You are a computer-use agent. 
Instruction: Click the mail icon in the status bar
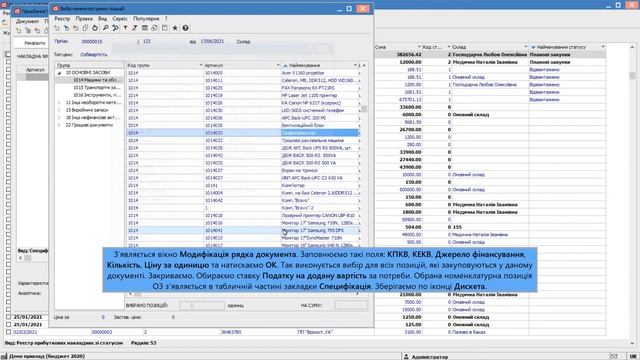pyautogui.click(x=613, y=356)
